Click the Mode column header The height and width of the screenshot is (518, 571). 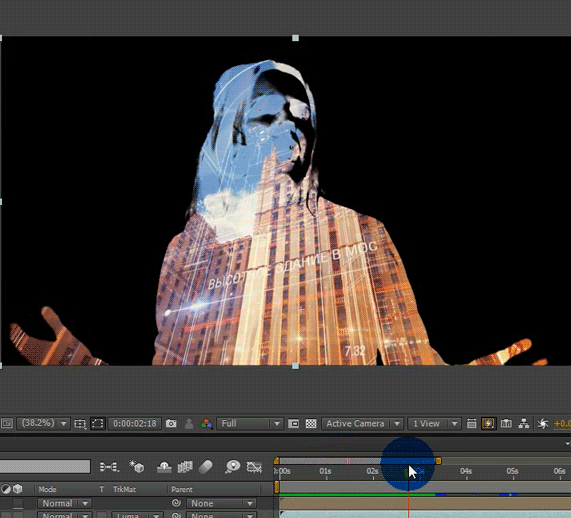tap(47, 489)
